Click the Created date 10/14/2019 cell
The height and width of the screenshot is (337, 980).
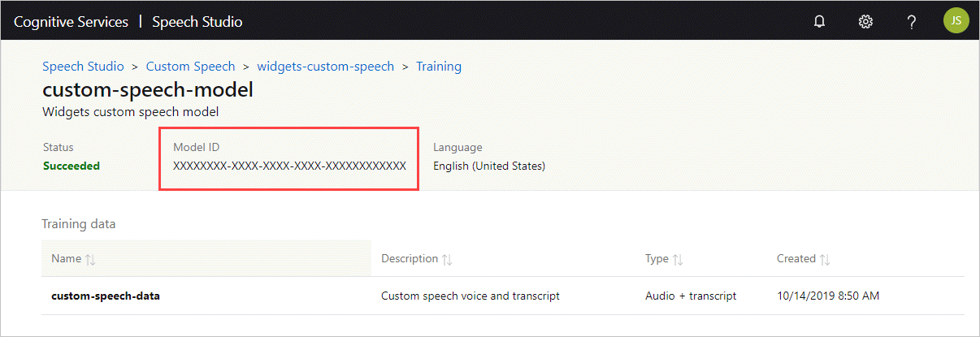828,296
